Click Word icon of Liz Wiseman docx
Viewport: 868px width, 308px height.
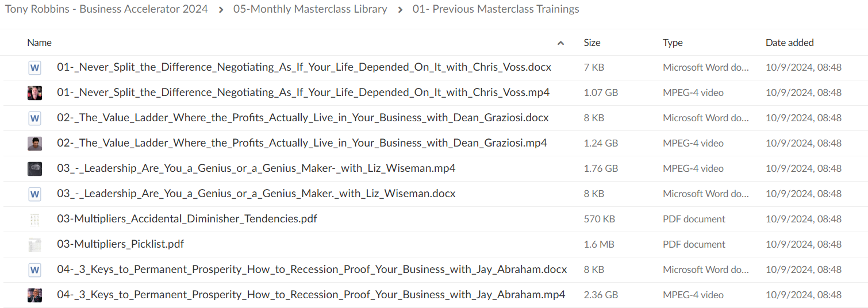[x=34, y=194]
